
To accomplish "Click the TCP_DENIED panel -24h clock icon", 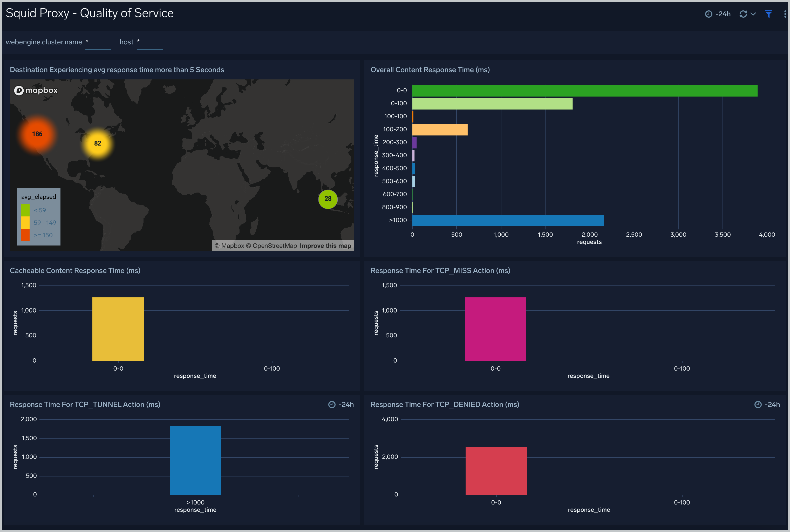I will (x=758, y=404).
